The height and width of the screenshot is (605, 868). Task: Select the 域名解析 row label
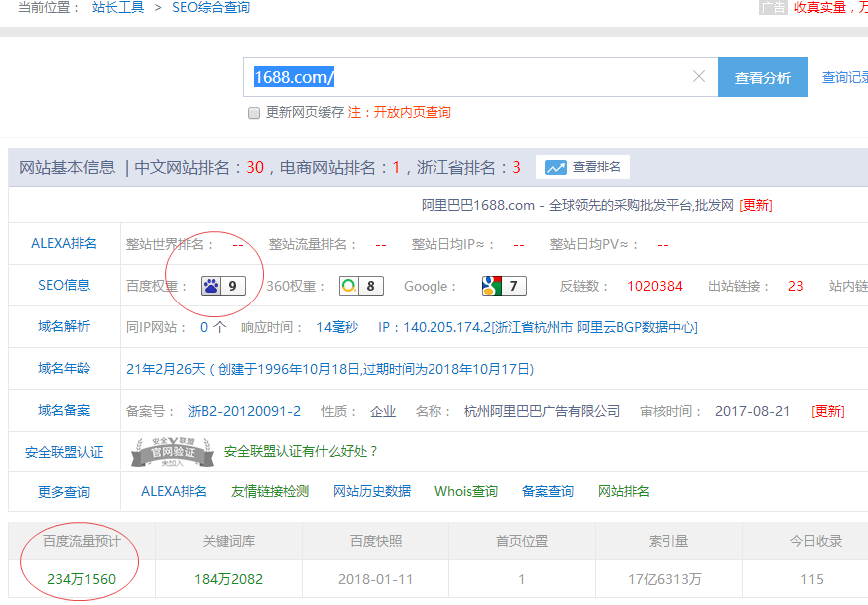64,327
